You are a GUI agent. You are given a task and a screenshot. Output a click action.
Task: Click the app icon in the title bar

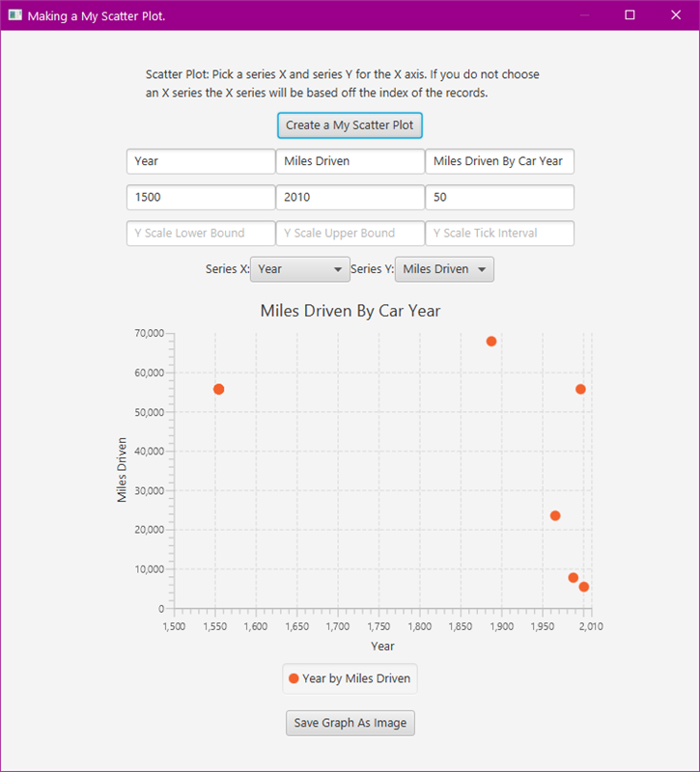[x=14, y=15]
